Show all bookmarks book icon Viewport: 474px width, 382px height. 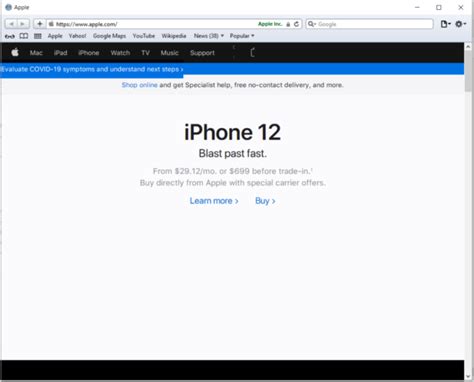click(24, 36)
